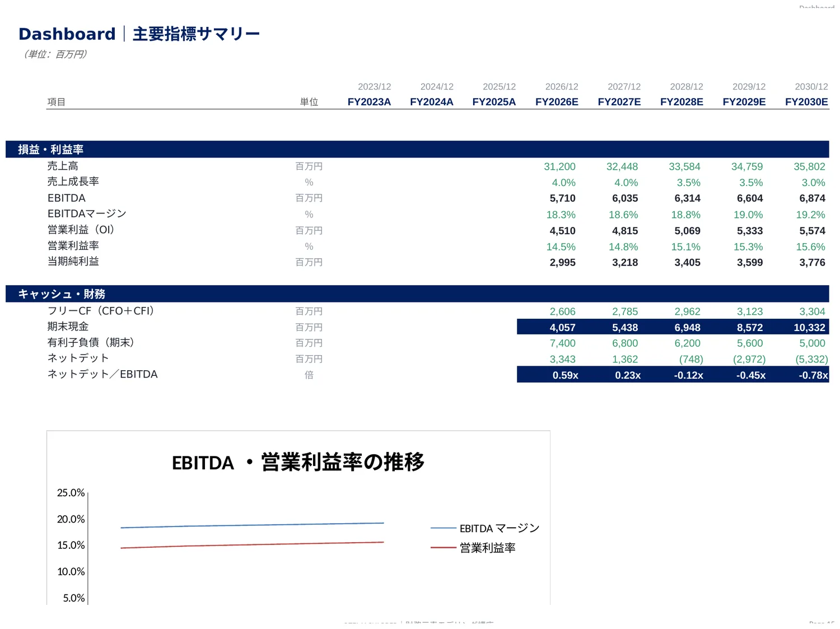840x629 pixels.
Task: Select ending cash cell 10,332
Action: (798, 327)
